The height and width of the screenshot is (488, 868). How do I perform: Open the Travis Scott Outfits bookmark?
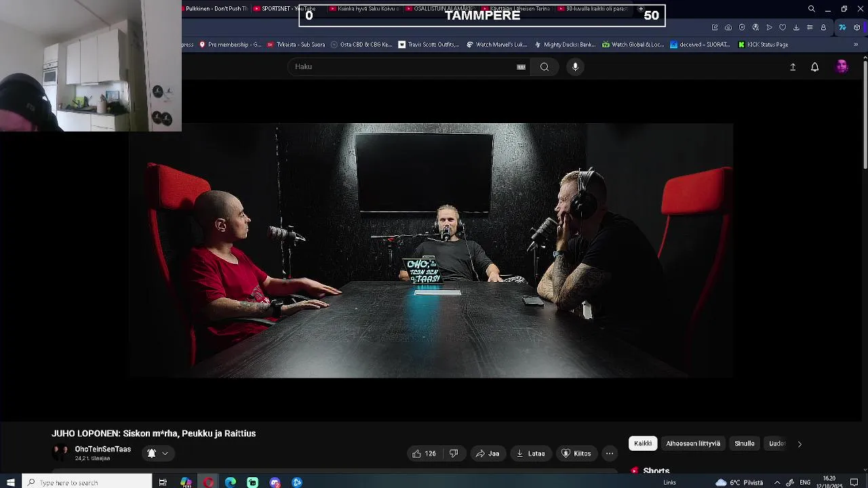click(429, 45)
